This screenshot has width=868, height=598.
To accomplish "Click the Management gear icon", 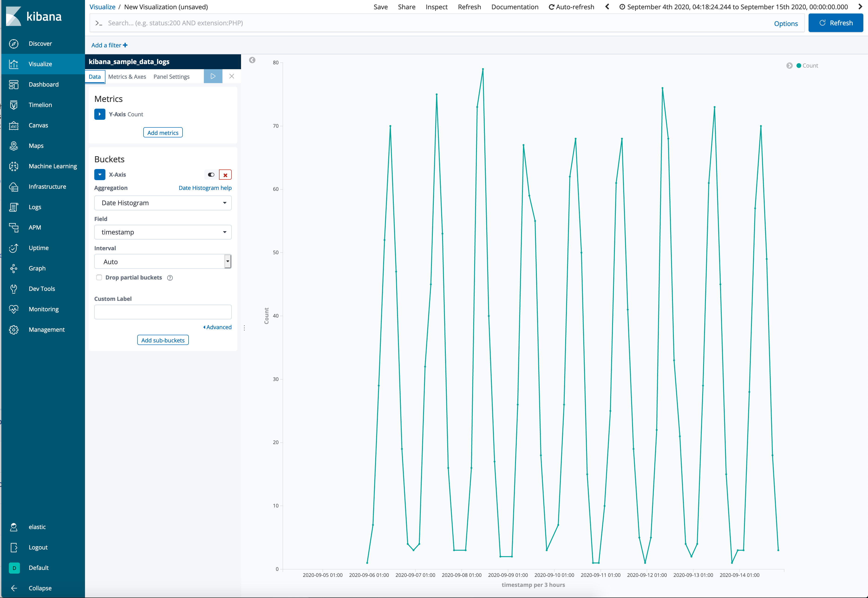I will tap(14, 330).
